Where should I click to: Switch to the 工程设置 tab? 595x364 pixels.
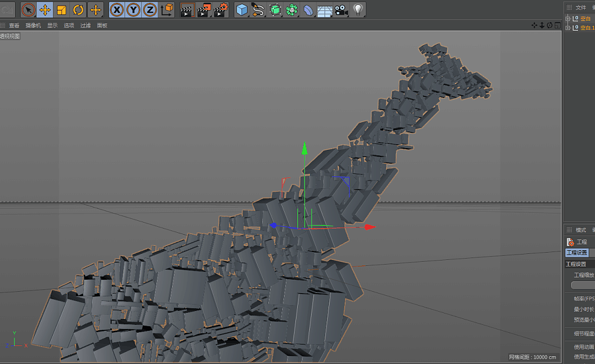[x=577, y=253]
